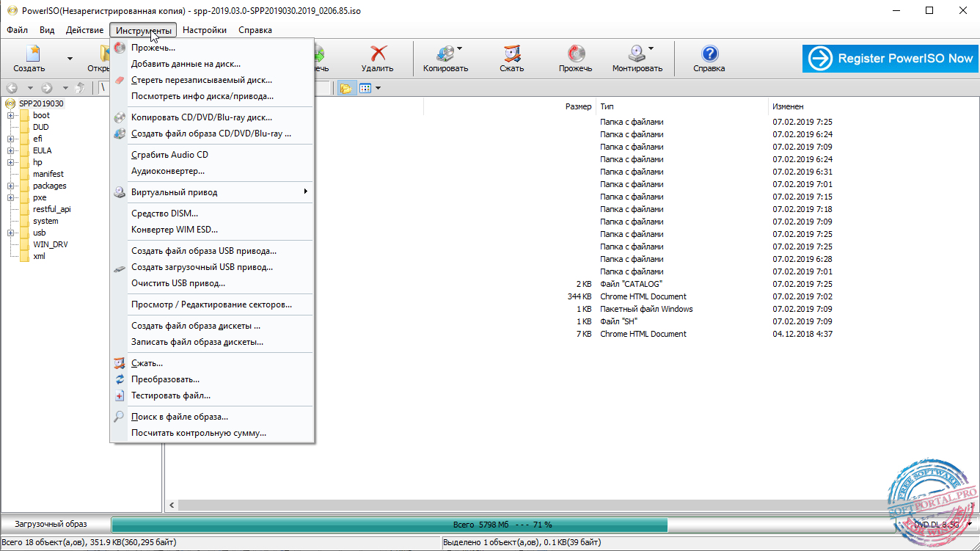Click the Прожечь burn disc toolbar icon
The image size is (980, 551).
(576, 54)
